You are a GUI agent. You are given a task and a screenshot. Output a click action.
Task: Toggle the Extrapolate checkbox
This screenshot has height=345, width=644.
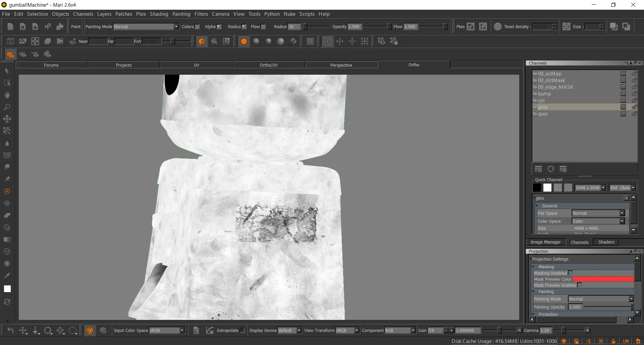click(242, 331)
